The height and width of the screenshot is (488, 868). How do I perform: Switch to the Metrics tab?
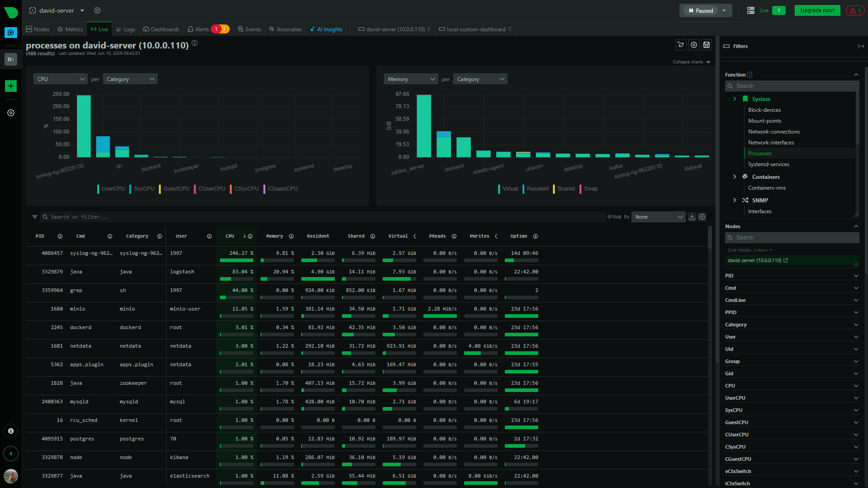[x=70, y=29]
